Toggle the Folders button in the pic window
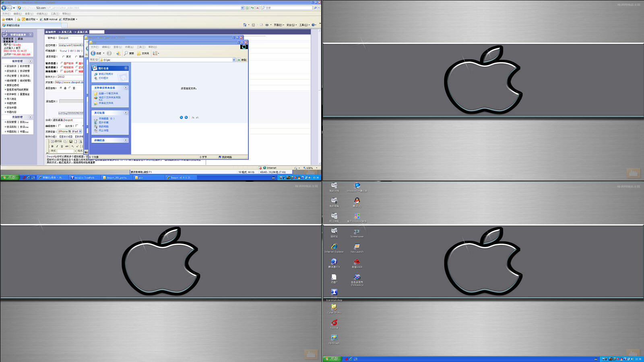The image size is (644, 362). (143, 53)
